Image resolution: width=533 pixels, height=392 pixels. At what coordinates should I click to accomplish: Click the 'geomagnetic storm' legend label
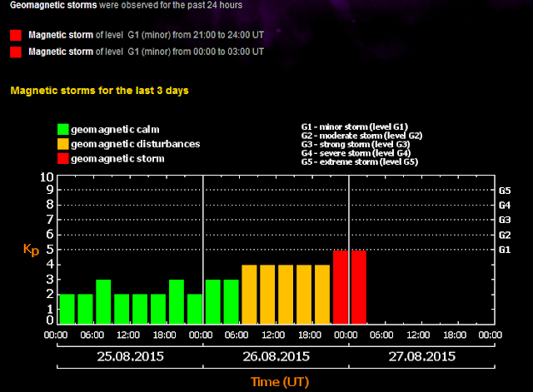(x=117, y=159)
